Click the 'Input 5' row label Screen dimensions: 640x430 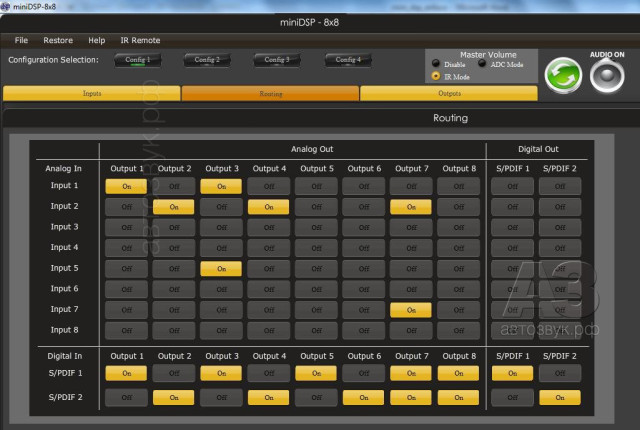(64, 268)
